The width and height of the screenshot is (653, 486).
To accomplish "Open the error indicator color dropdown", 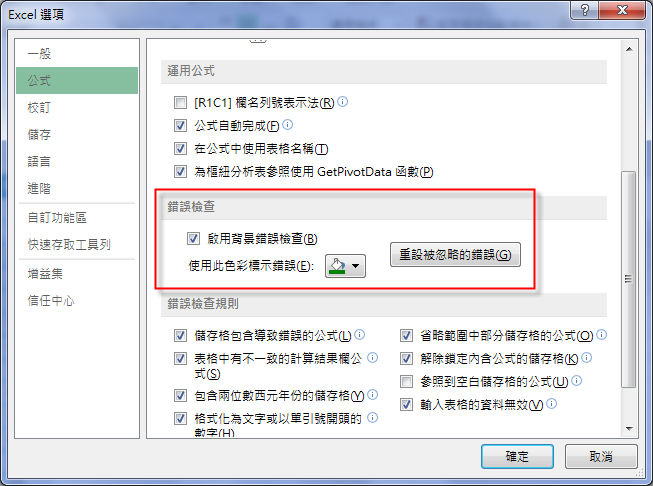I will [356, 266].
